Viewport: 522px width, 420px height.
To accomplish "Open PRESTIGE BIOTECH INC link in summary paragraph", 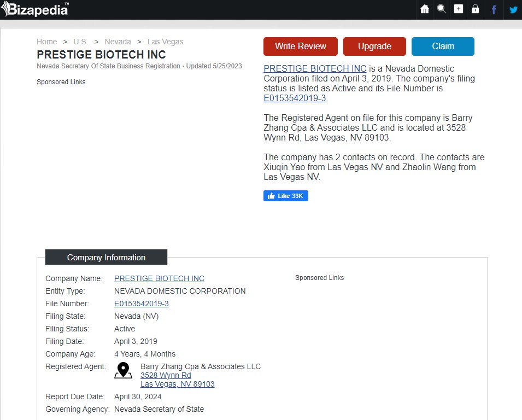I will coord(315,68).
